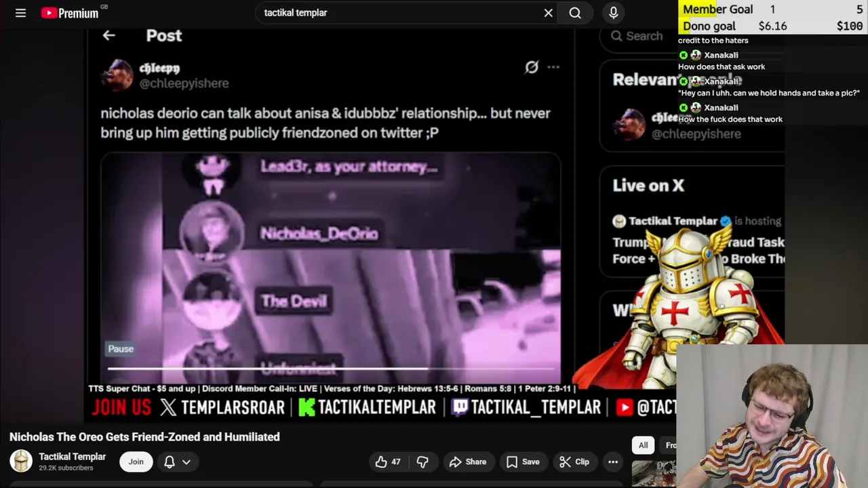Start voice search with microphone
The image size is (868, 488).
coord(614,13)
